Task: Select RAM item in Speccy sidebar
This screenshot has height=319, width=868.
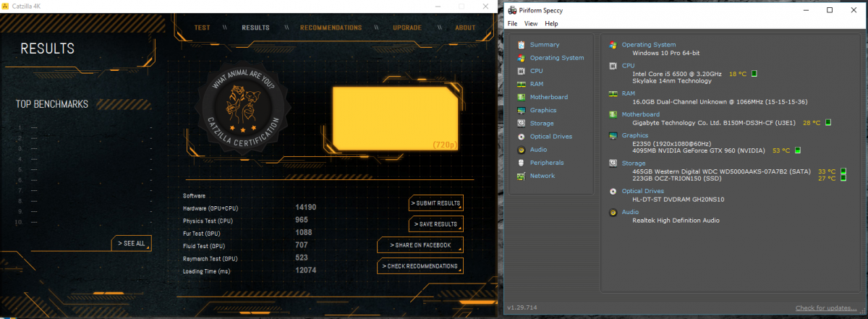Action: point(537,84)
